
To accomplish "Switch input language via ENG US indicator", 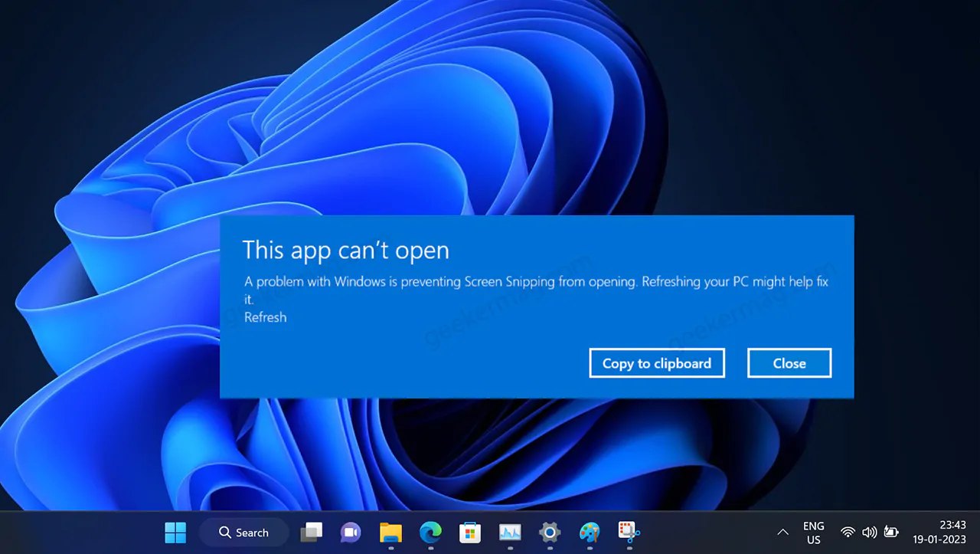I will point(814,533).
